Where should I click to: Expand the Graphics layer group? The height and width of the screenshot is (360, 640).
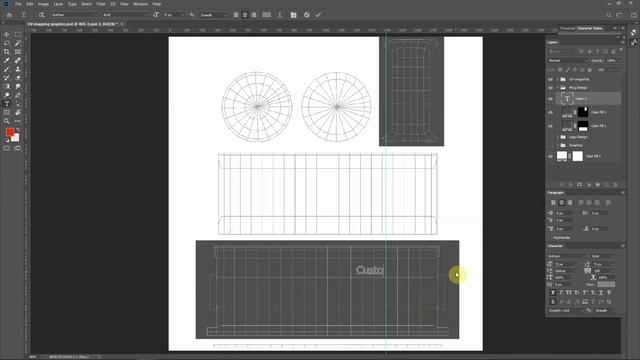[x=558, y=145]
